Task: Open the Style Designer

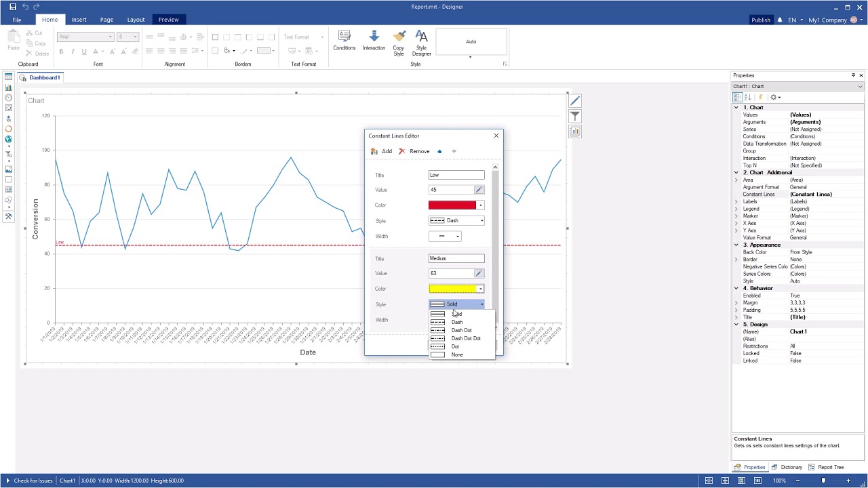Action: click(421, 43)
